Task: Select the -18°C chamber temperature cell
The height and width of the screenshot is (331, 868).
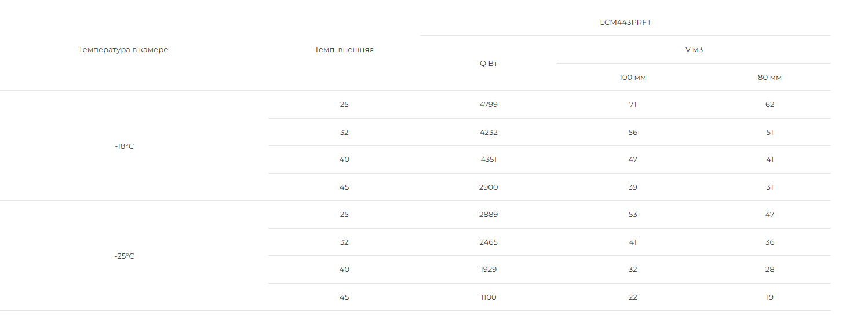Action: coord(124,146)
